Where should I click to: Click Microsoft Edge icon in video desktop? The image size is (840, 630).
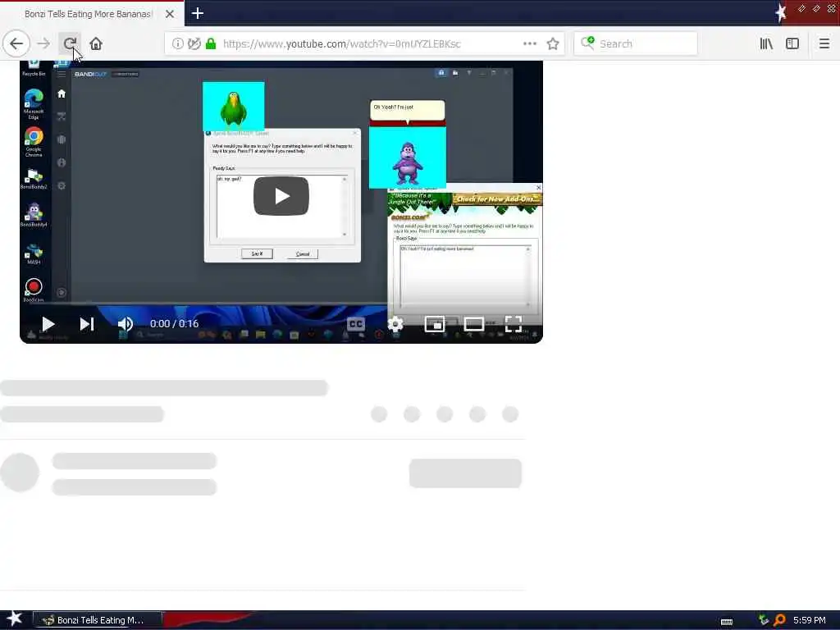(33, 104)
